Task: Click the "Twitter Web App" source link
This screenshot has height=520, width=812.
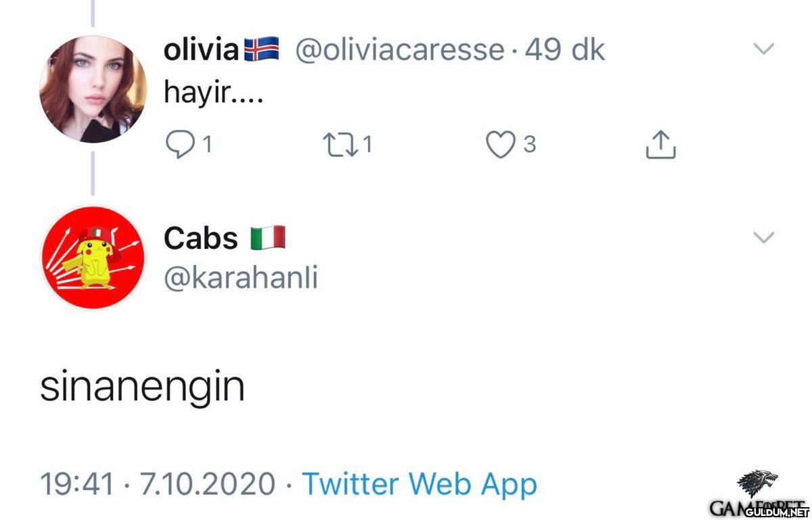Action: 419,484
